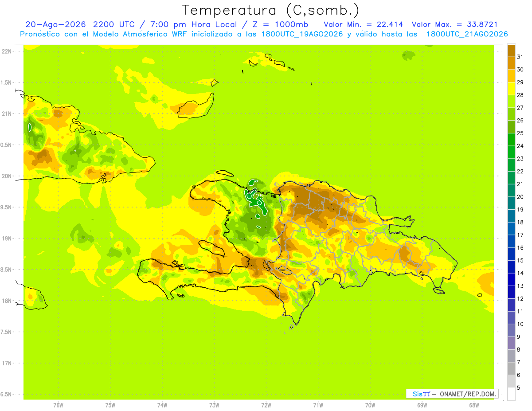Click the darkest brown swatch above 31
Image resolution: width=532 pixels, height=411 pixels.
[511, 51]
